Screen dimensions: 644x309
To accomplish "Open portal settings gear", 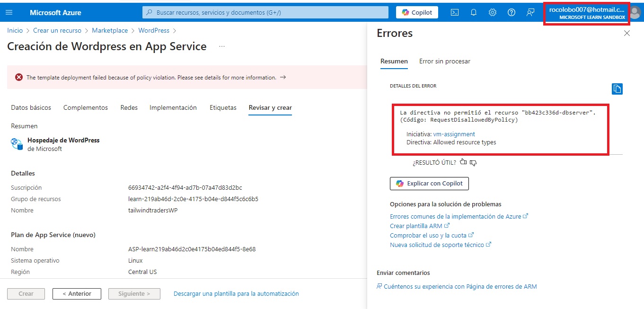I will point(492,13).
